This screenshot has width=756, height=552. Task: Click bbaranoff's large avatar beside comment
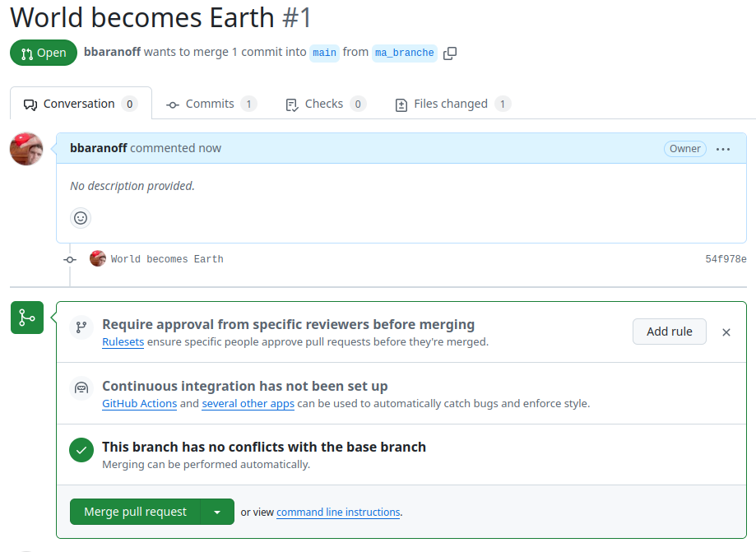pyautogui.click(x=26, y=149)
